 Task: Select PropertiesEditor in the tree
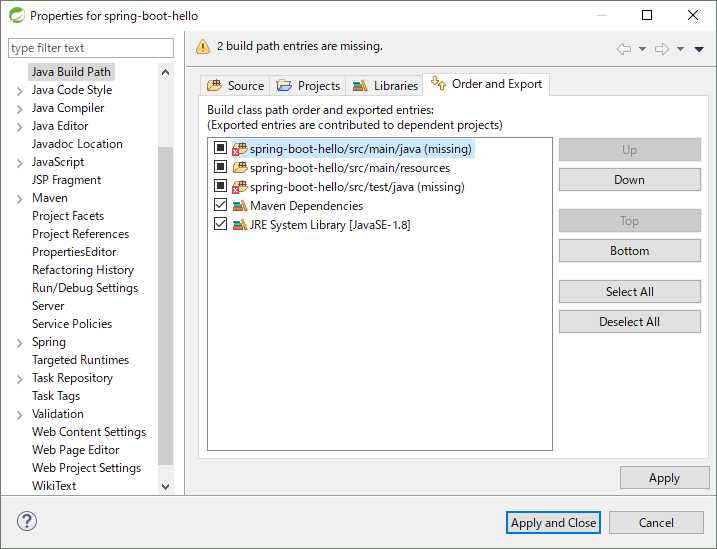(75, 252)
